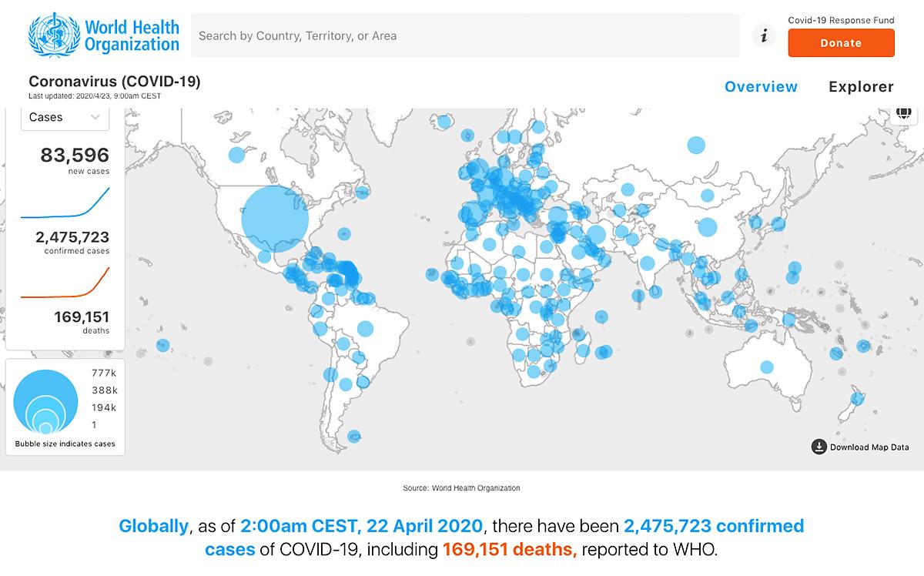Select the New Zealand case bubble
The image size is (924, 576).
coord(855,398)
